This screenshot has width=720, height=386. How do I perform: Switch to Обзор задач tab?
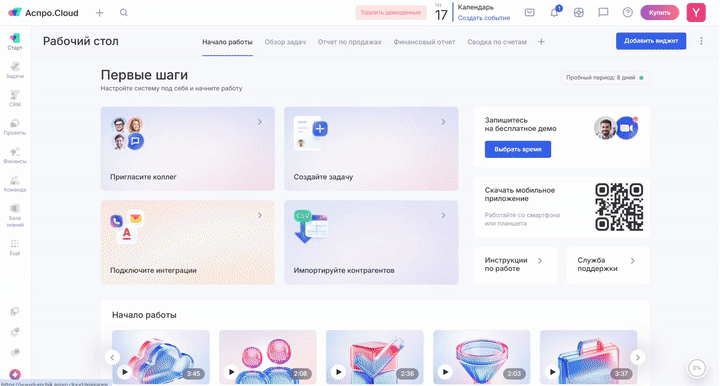[x=285, y=42]
